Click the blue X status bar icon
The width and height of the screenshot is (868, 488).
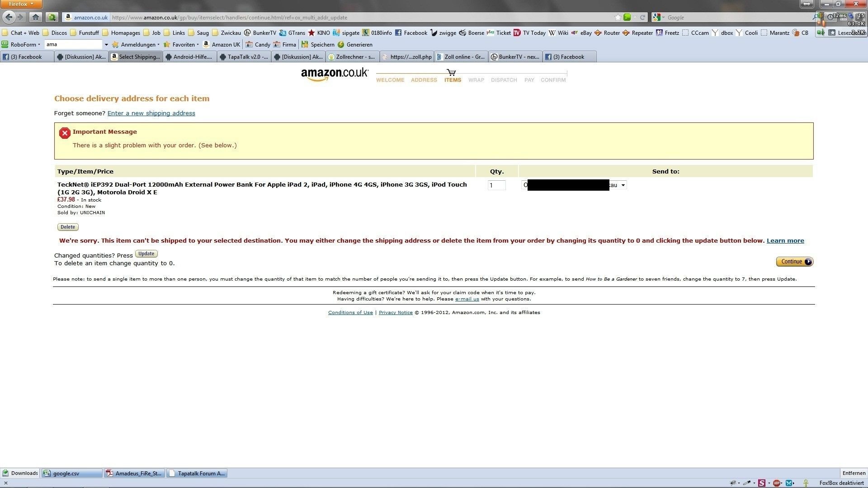tap(789, 483)
